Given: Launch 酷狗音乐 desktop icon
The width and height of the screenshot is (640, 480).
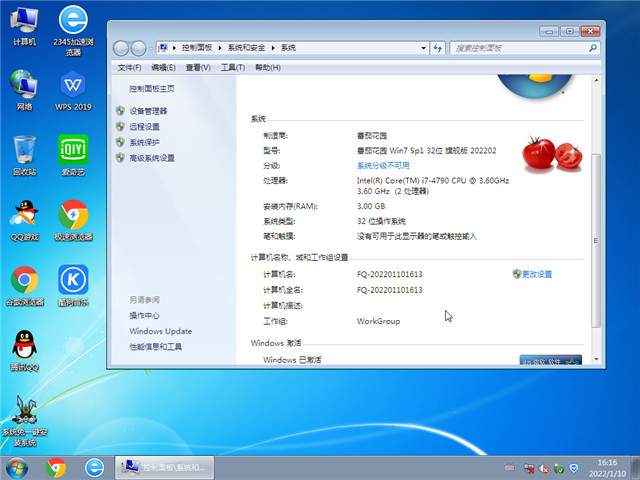Looking at the screenshot, I should coord(73,286).
